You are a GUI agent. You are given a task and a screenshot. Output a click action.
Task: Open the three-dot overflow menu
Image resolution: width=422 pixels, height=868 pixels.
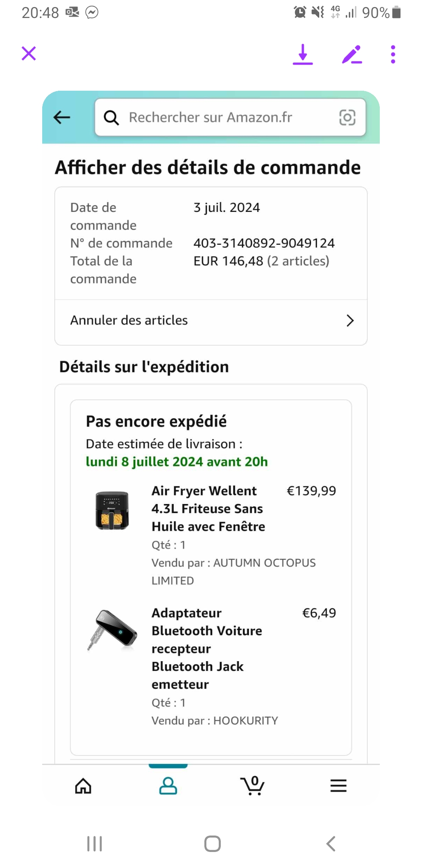click(x=393, y=54)
